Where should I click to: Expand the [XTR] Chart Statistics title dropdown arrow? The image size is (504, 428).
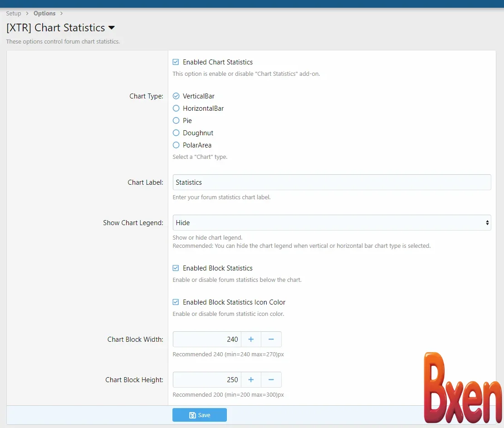coord(112,28)
